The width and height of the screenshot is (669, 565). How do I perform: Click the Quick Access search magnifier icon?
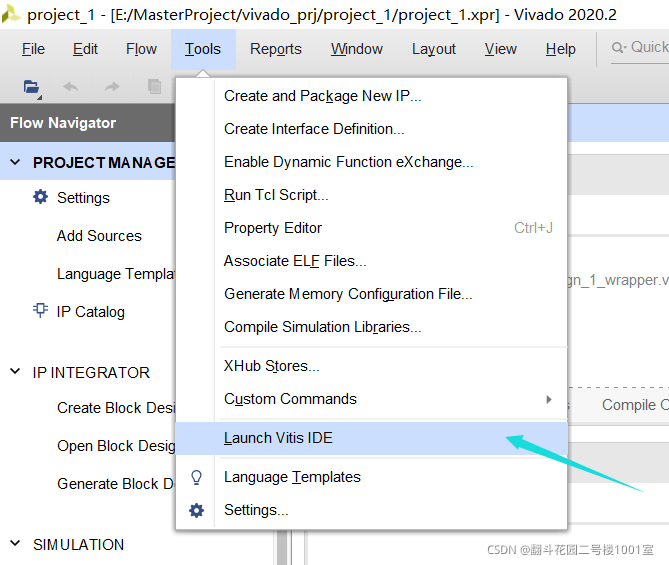(619, 47)
